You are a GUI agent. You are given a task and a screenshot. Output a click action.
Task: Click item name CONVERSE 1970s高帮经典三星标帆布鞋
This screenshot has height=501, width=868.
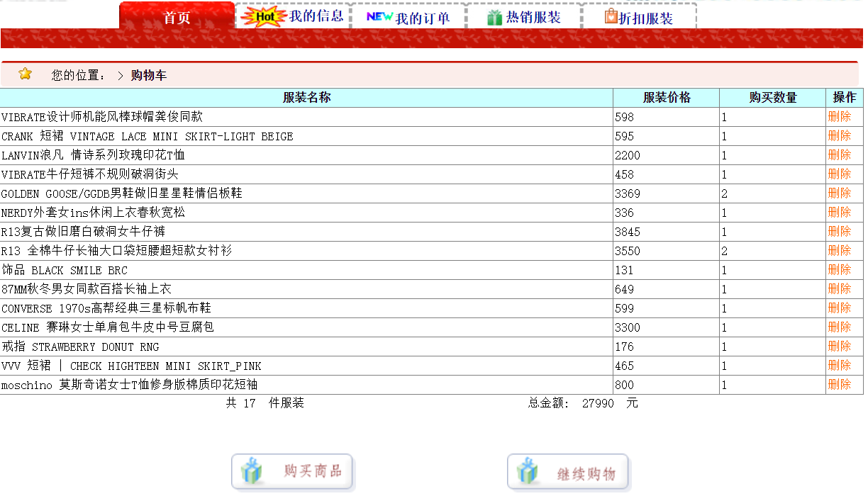(106, 308)
